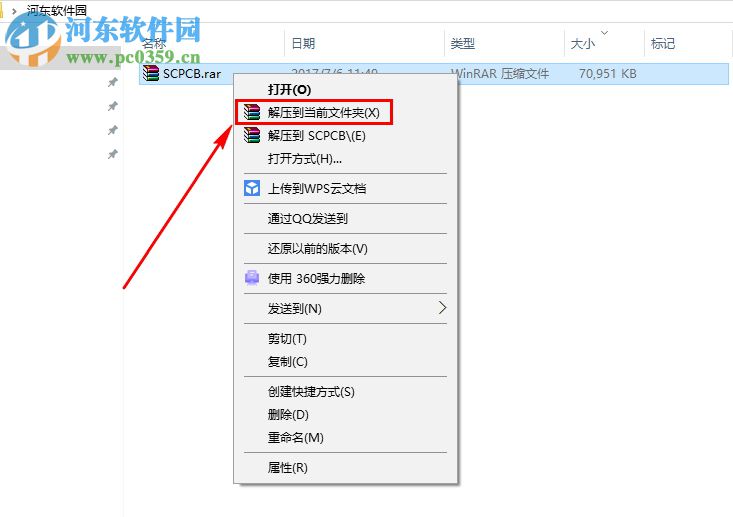Viewport: 733px width, 517px height.
Task: Click the SCPCB.rar WinRAR file icon
Action: [x=151, y=73]
